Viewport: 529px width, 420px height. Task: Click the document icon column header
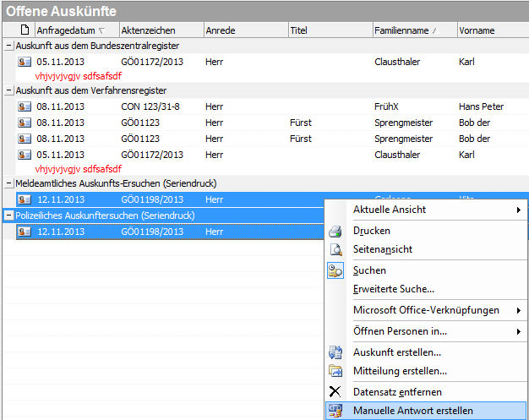pyautogui.click(x=24, y=30)
